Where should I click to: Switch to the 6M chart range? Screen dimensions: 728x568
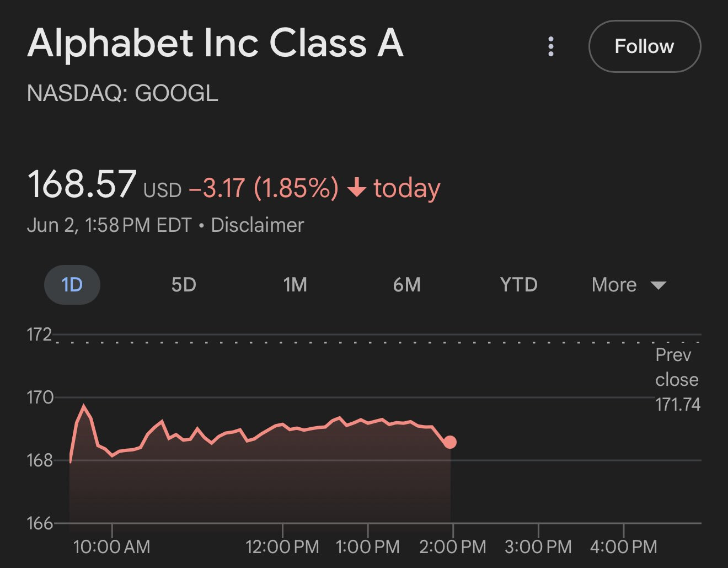[x=407, y=285]
